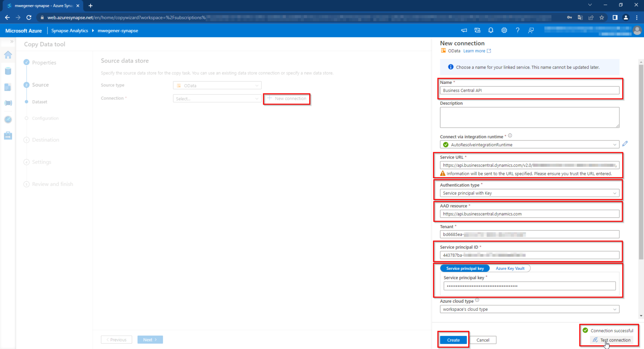Open the Monitor hub icon

8,119
